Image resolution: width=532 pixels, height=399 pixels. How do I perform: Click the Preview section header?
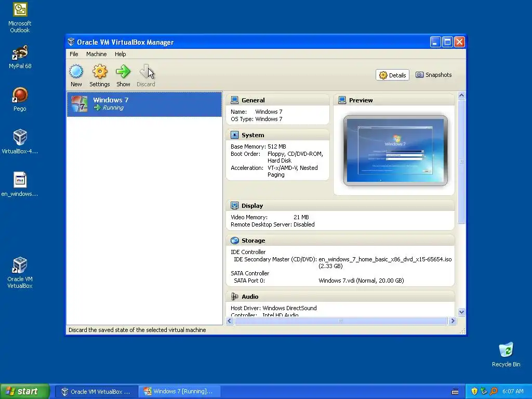pyautogui.click(x=394, y=100)
